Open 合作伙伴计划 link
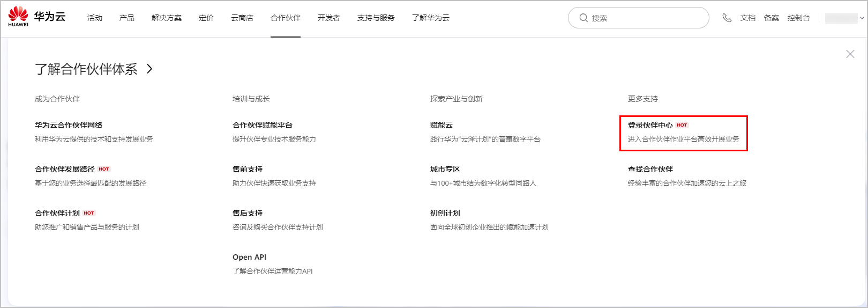The image size is (868, 308). (57, 213)
